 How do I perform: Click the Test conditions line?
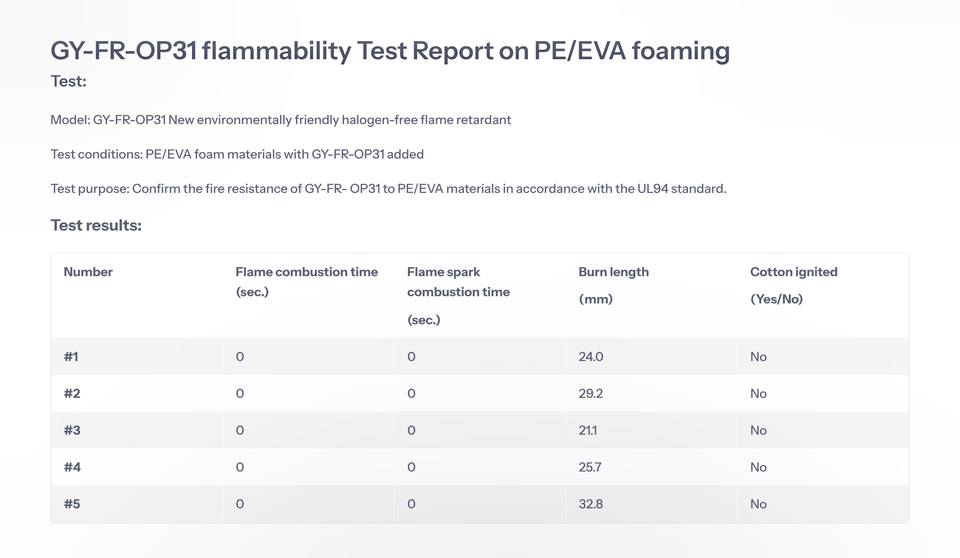(237, 154)
